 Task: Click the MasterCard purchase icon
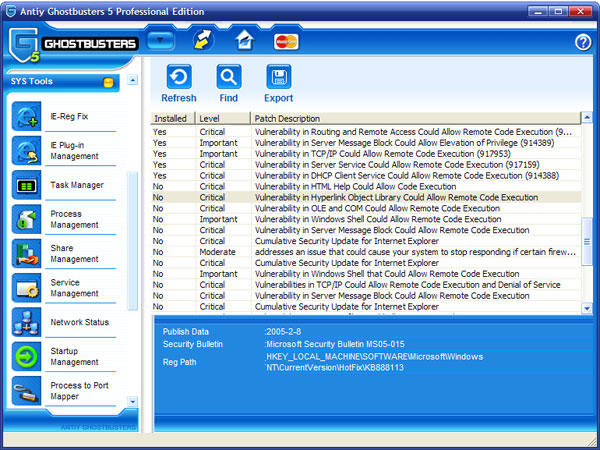coord(286,41)
